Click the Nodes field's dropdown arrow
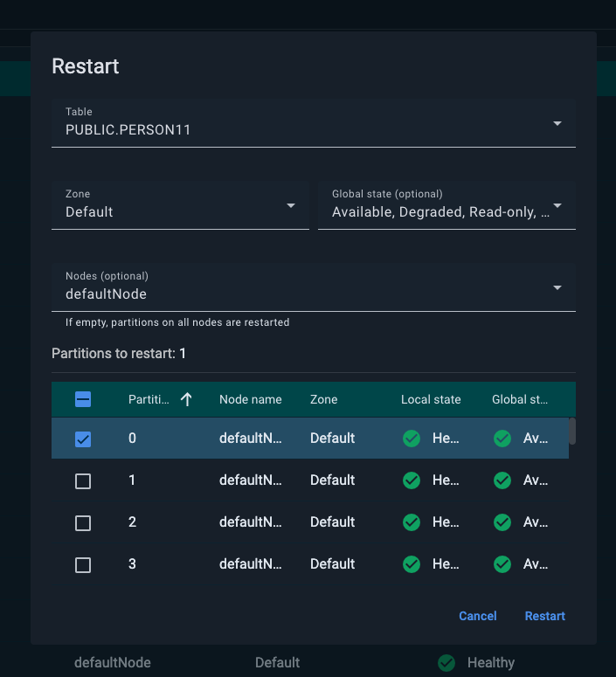The width and height of the screenshot is (616, 677). 557,287
